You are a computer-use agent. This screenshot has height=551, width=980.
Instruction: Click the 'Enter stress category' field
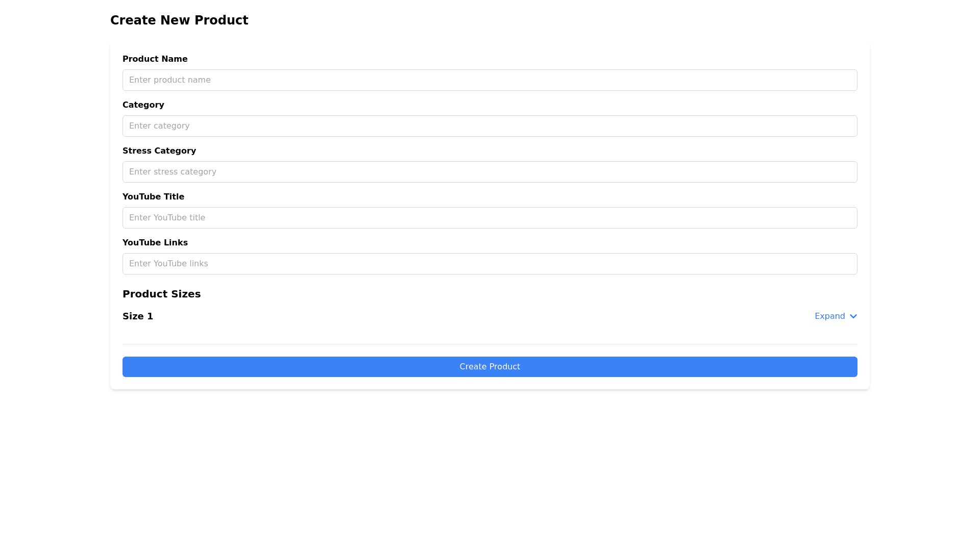[x=489, y=172]
